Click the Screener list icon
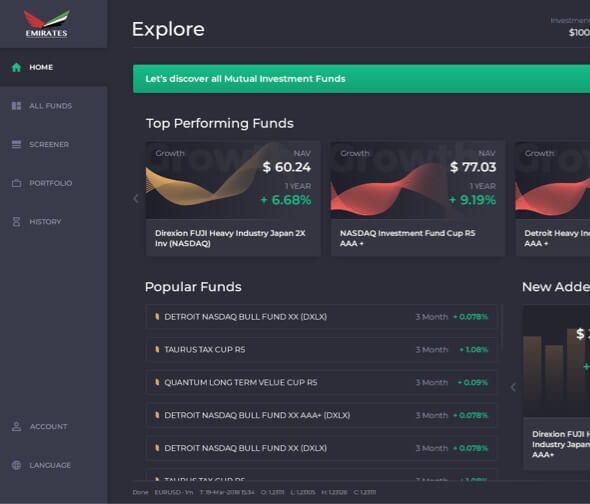 click(x=16, y=145)
